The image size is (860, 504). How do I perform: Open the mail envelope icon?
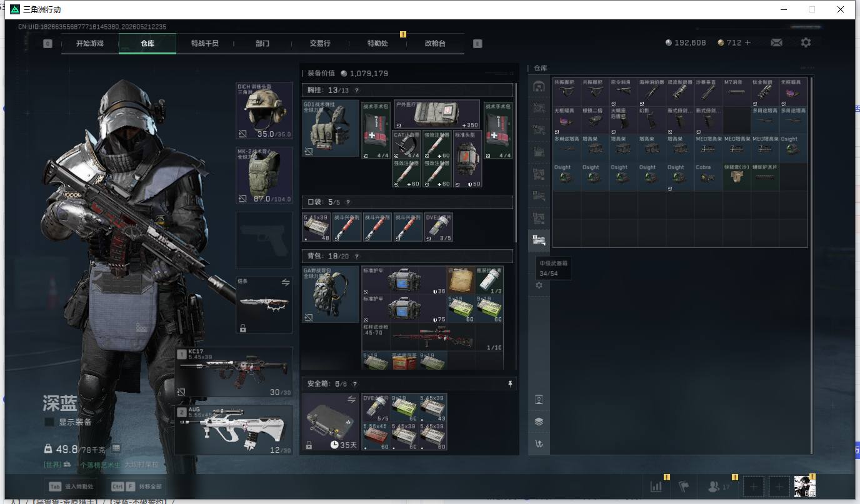(776, 42)
